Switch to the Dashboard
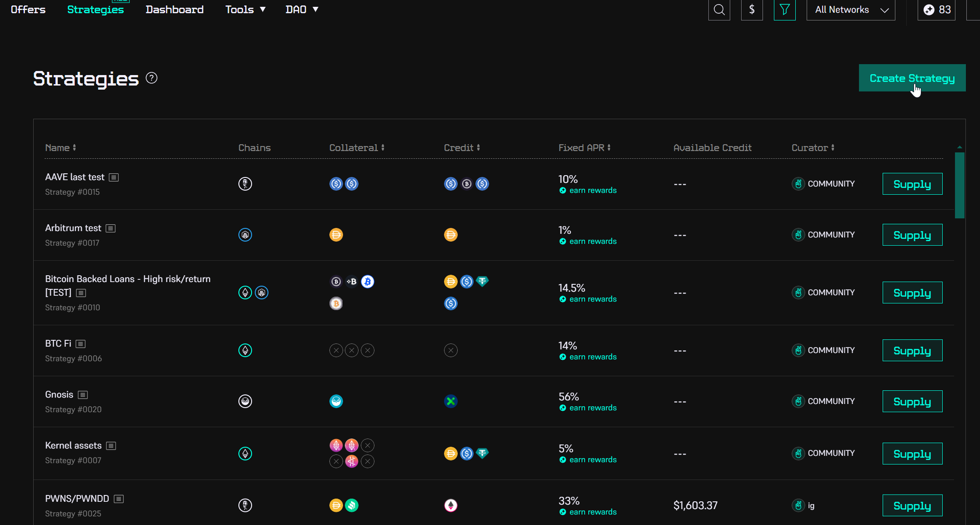 (174, 9)
